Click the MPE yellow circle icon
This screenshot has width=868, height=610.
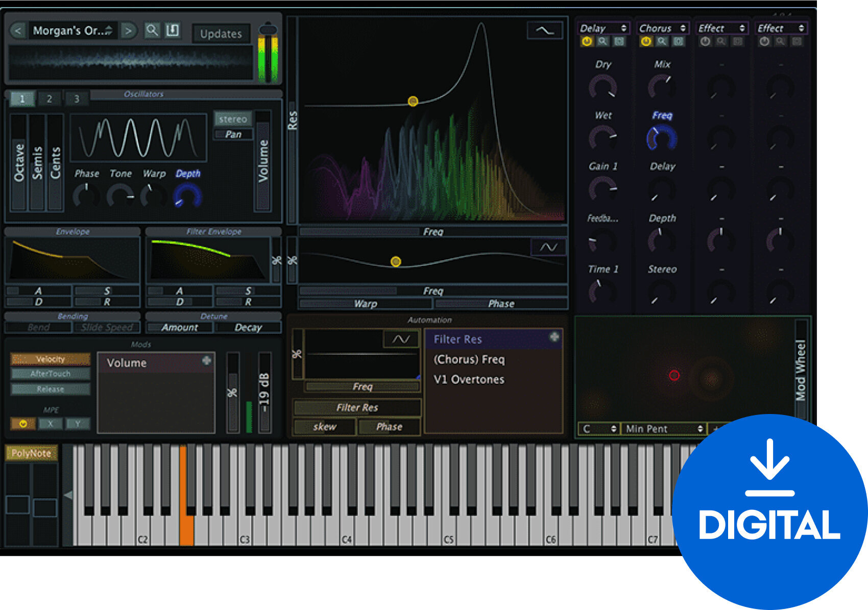23,424
